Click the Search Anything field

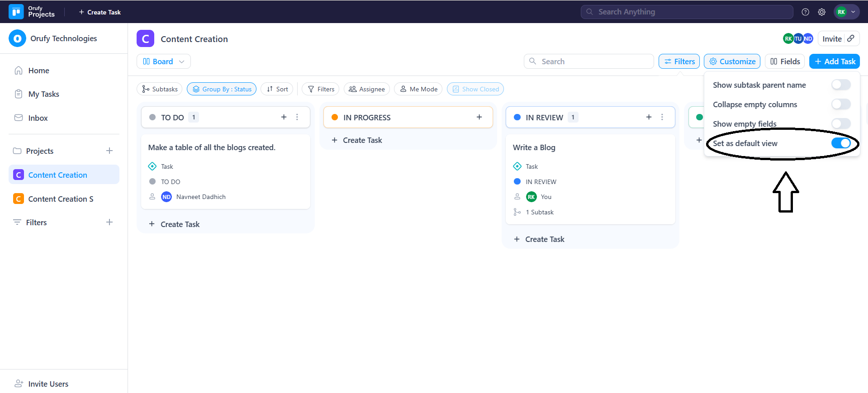(x=687, y=12)
